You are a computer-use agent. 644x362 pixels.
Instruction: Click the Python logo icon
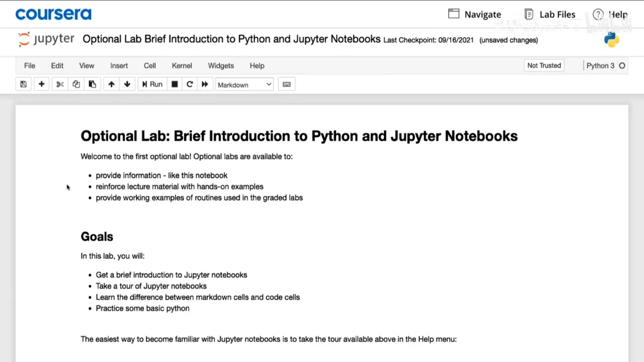point(611,40)
